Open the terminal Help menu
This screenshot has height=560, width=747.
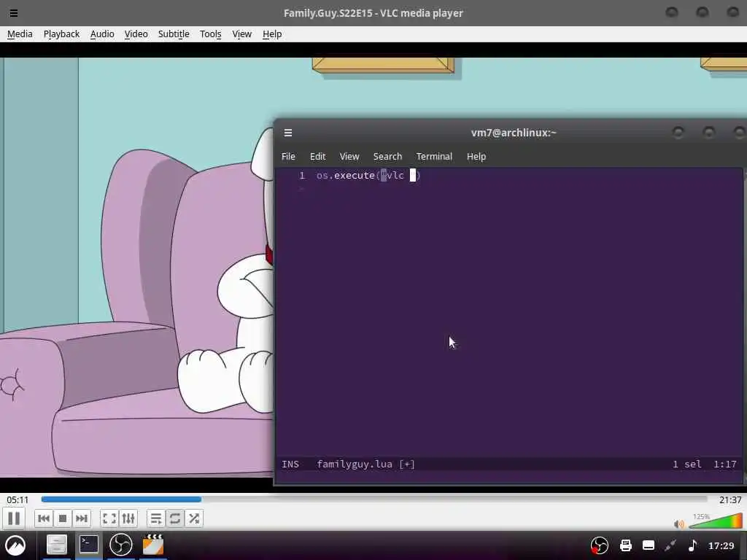pos(476,156)
